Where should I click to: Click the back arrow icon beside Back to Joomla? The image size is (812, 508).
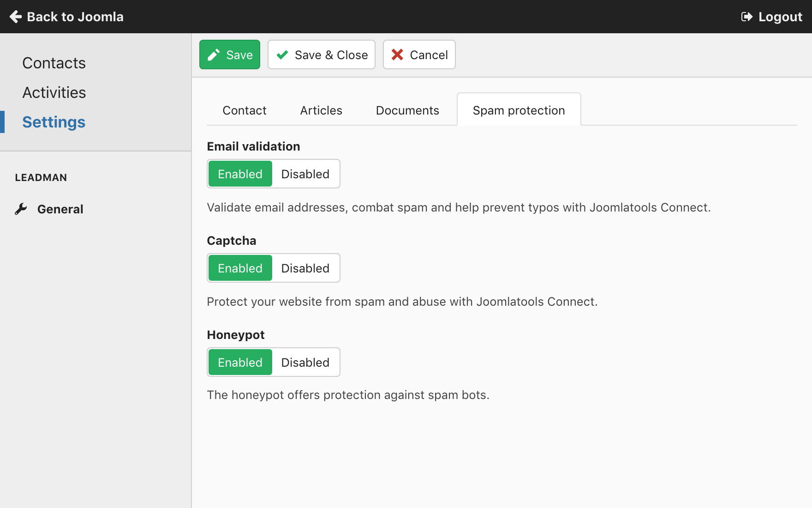pyautogui.click(x=16, y=17)
